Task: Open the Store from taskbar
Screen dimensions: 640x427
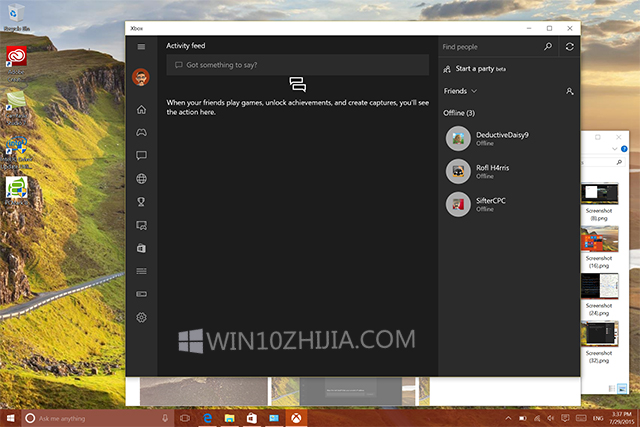Action: pyautogui.click(x=251, y=418)
